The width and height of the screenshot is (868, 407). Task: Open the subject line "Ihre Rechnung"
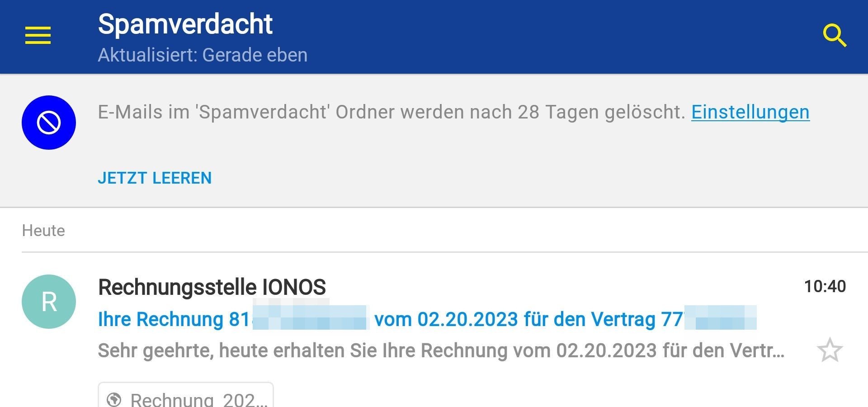160,319
